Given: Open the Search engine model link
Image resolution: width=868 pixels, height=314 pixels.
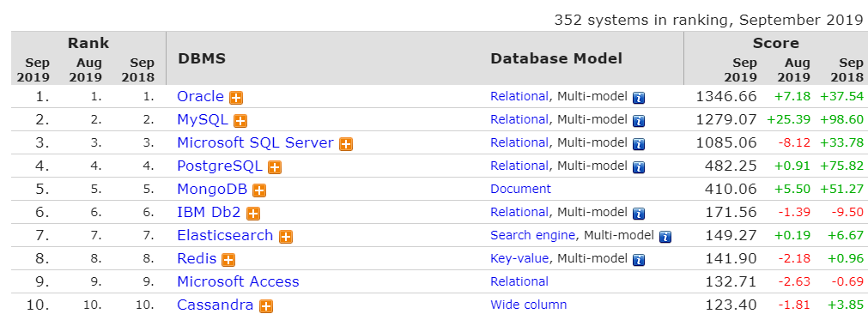Looking at the screenshot, I should (x=532, y=235).
